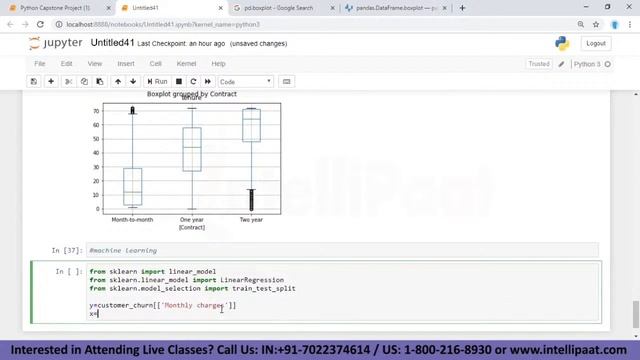Close the Untitled41 tab

220,8
